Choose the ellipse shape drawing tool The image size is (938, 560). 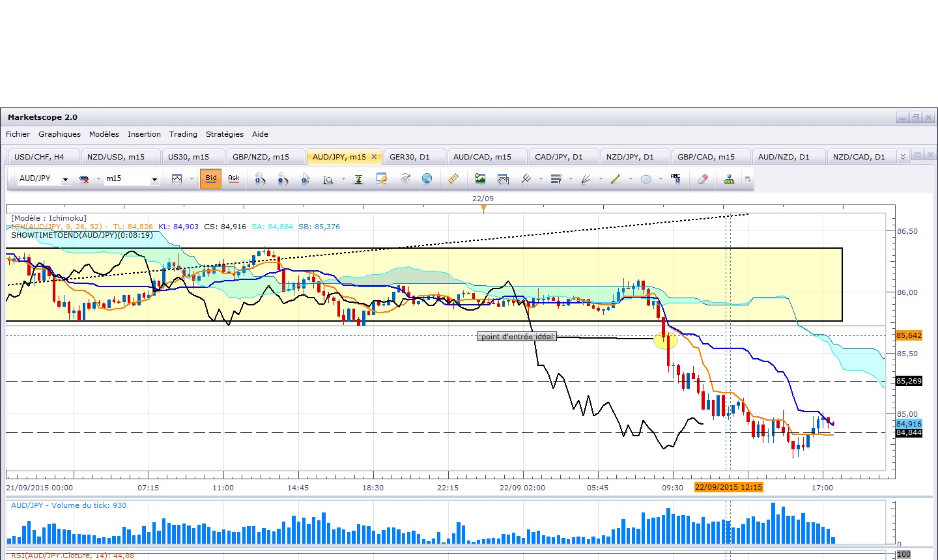646,179
